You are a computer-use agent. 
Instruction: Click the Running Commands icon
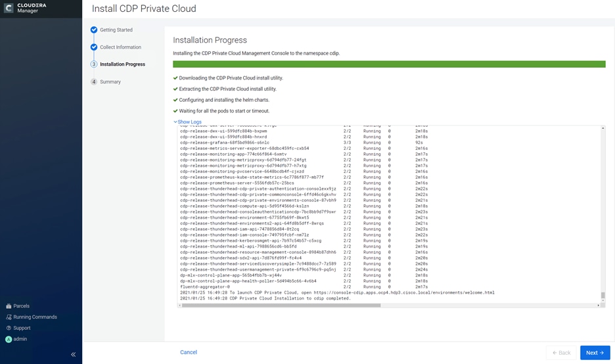[9, 317]
